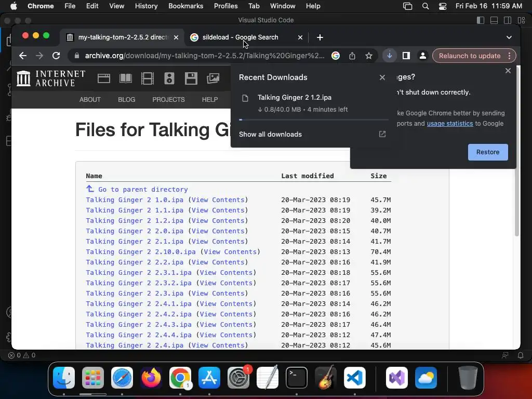Open Spotlight search icon
This screenshot has width=532, height=399.
point(425,6)
